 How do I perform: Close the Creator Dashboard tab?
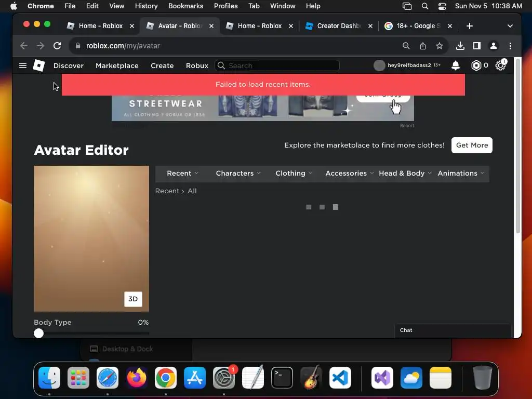click(x=370, y=26)
